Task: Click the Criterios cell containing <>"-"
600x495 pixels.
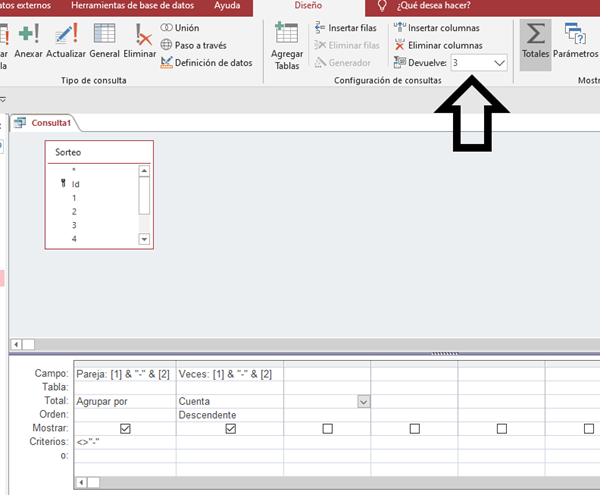Action: [x=125, y=441]
